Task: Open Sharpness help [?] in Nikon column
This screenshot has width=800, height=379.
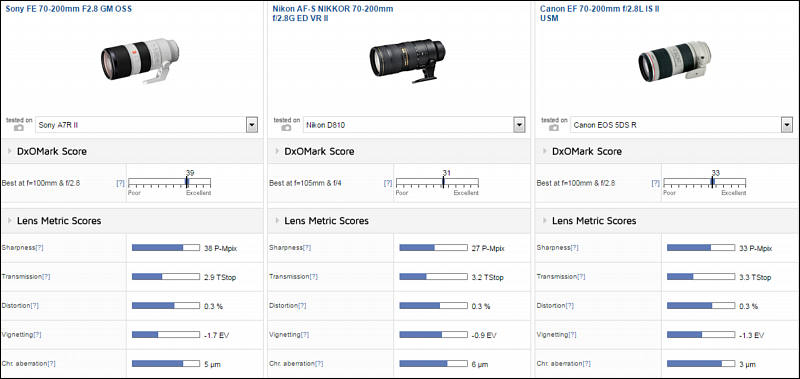Action: [x=307, y=247]
